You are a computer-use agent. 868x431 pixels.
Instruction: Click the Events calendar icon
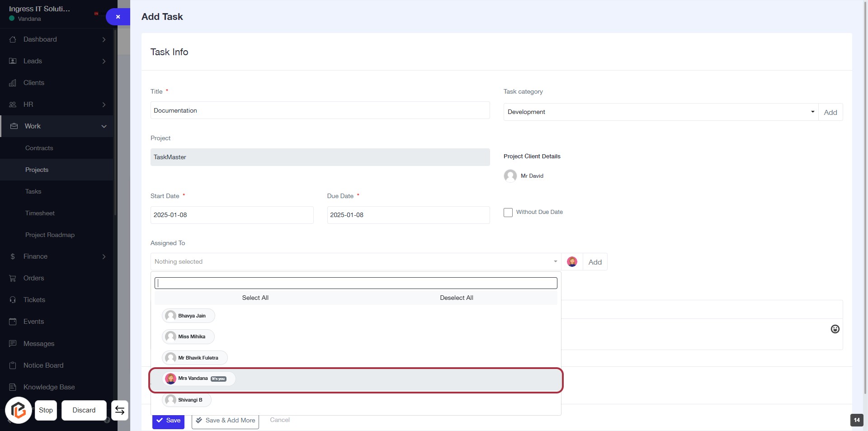[x=13, y=322]
